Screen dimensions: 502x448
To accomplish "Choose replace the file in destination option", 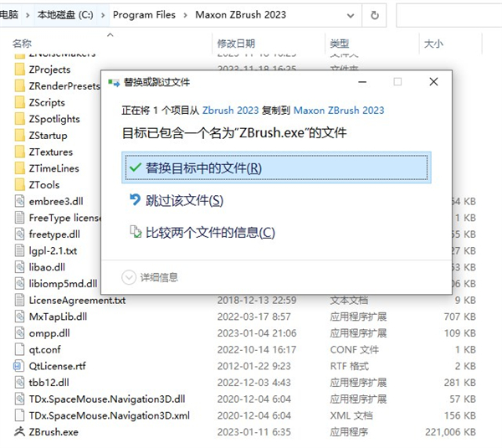I will click(x=276, y=168).
